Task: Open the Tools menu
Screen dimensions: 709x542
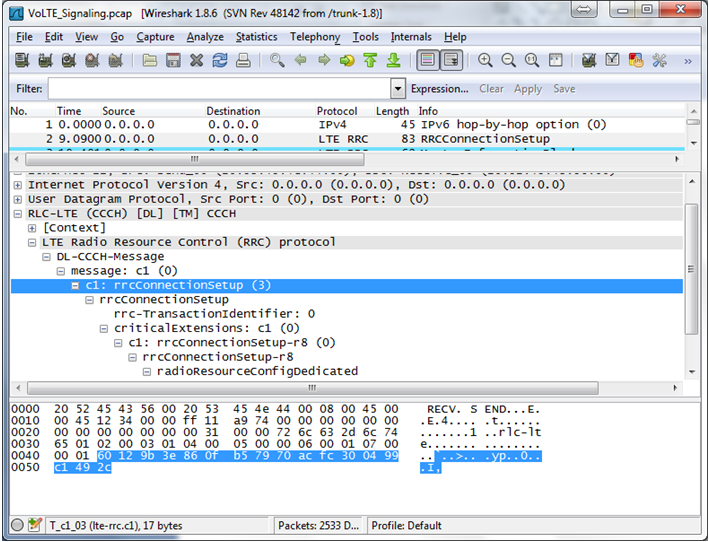Action: [x=365, y=37]
